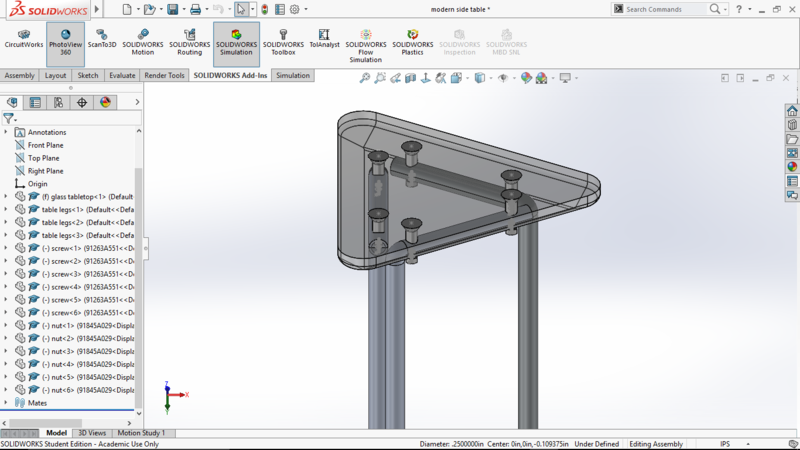Viewport: 800px width, 450px height.
Task: Toggle SOLIDWORKS Simulation add-in
Action: [236, 43]
